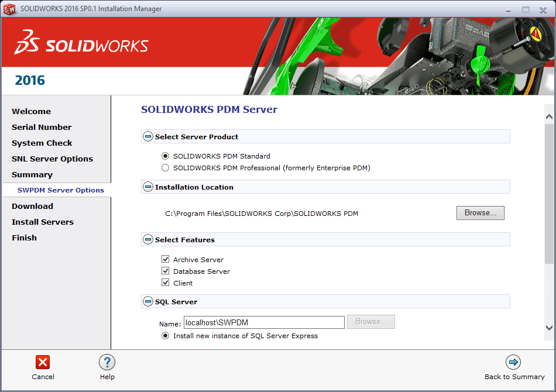556x392 pixels.
Task: Go to the Welcome step in sidebar
Action: coord(31,111)
